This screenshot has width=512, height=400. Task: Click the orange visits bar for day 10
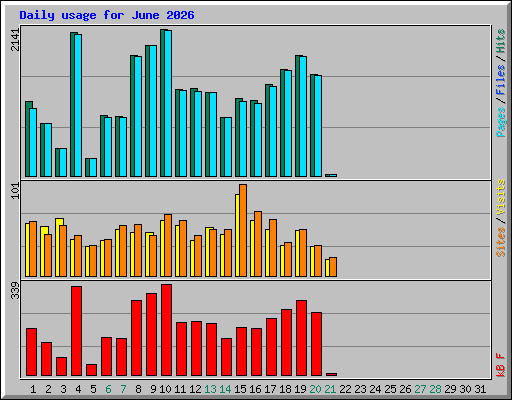click(168, 245)
